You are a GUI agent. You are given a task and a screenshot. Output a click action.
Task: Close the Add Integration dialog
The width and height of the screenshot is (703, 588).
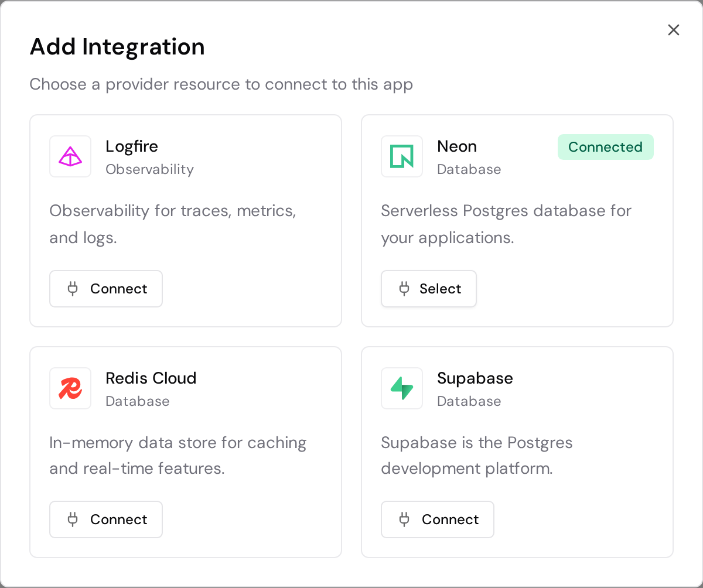(674, 30)
